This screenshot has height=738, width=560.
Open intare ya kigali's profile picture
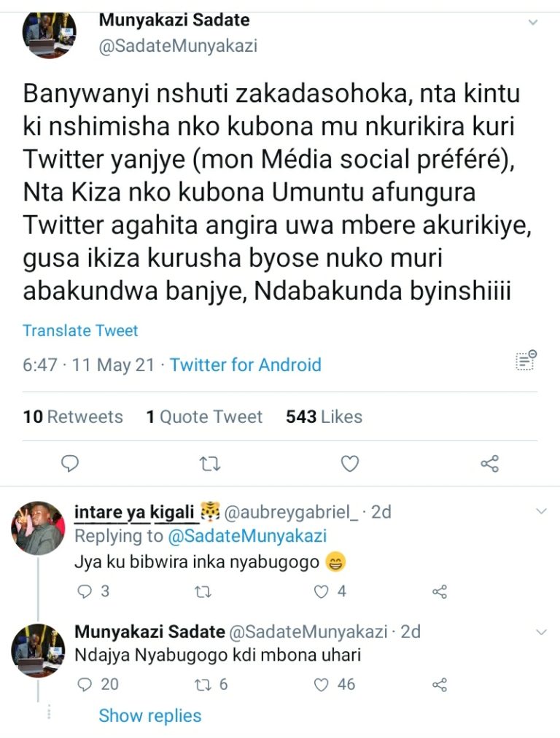tap(37, 528)
